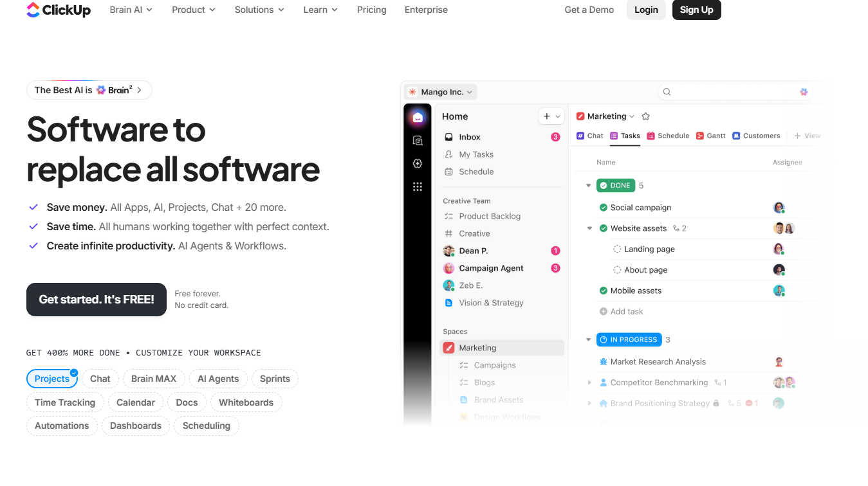Click the Brain AI icon in the search bar

[804, 92]
